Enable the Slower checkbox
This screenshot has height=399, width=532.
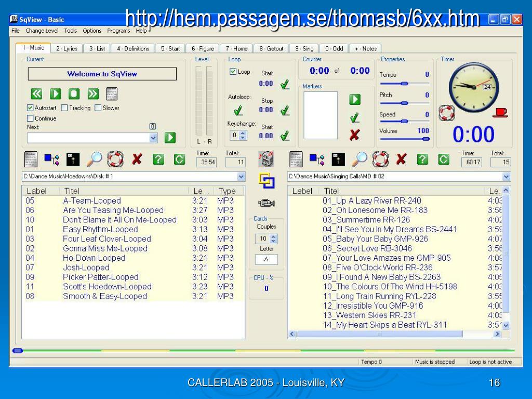tap(98, 108)
